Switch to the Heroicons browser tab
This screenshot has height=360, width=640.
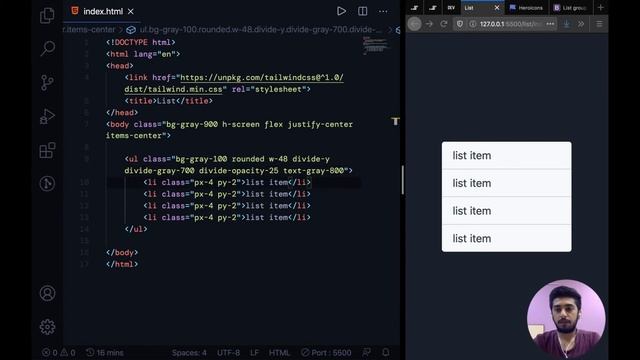(526, 8)
